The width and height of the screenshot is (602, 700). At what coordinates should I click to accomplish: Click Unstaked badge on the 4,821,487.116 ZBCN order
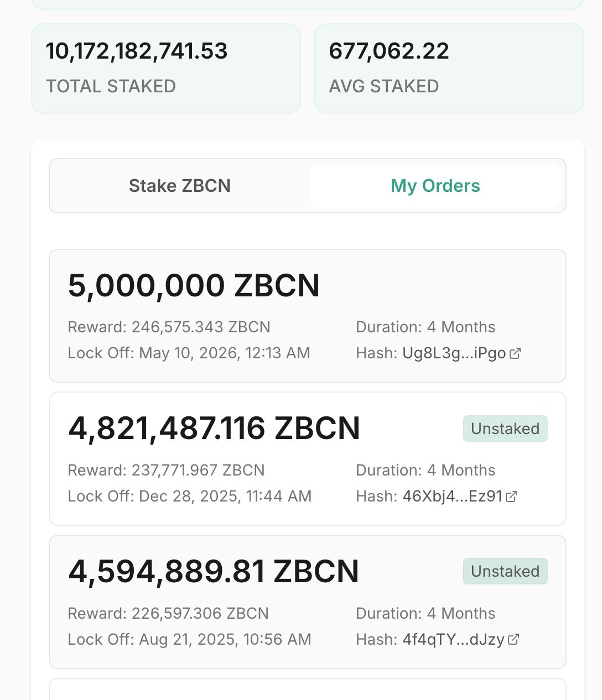click(x=505, y=429)
